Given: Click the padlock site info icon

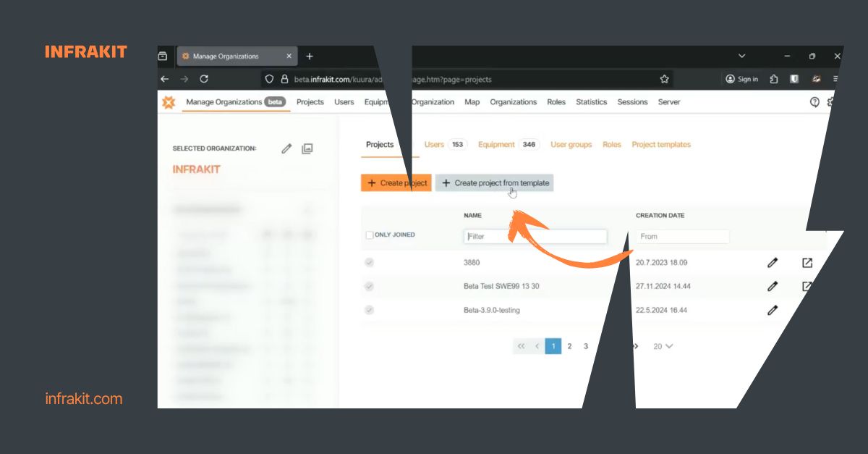Looking at the screenshot, I should 284,79.
